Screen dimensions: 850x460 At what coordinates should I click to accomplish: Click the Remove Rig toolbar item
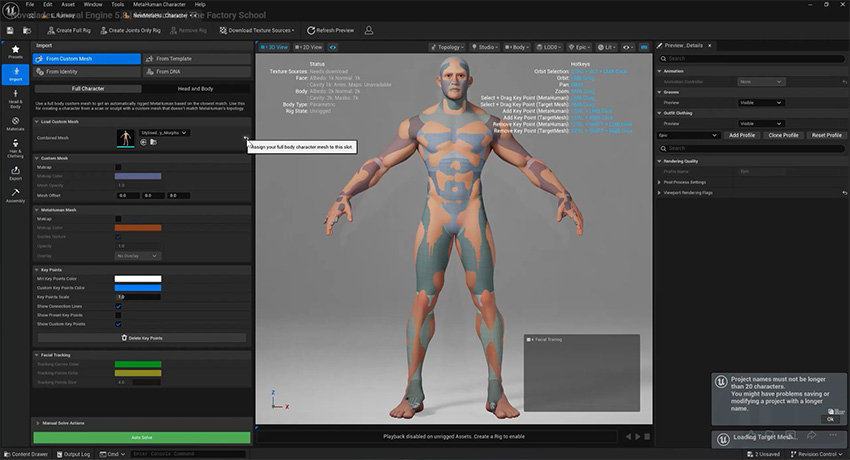tap(188, 30)
